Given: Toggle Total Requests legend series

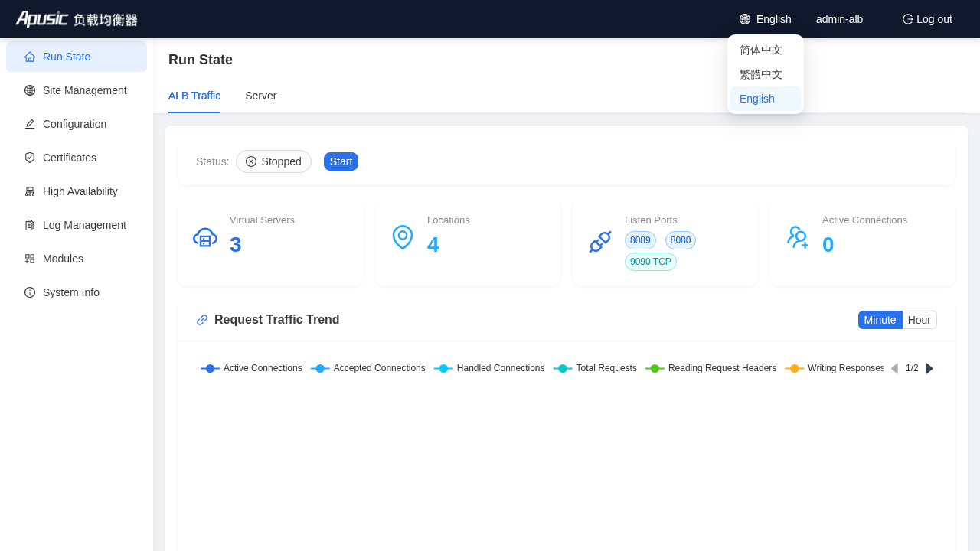Looking at the screenshot, I should [595, 368].
